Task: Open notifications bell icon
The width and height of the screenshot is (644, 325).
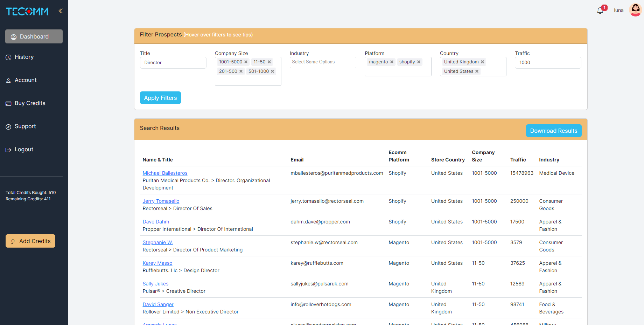Action: click(x=600, y=11)
